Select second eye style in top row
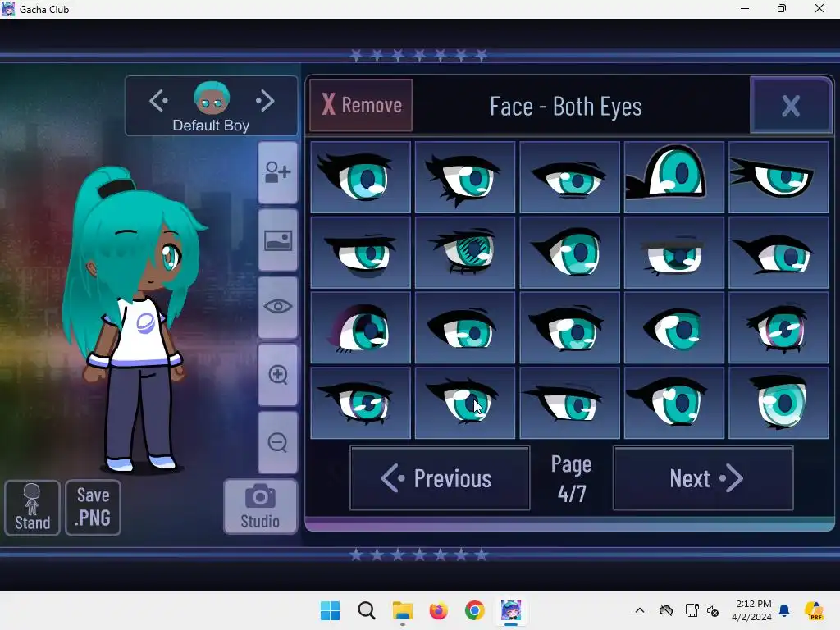 [x=465, y=177]
